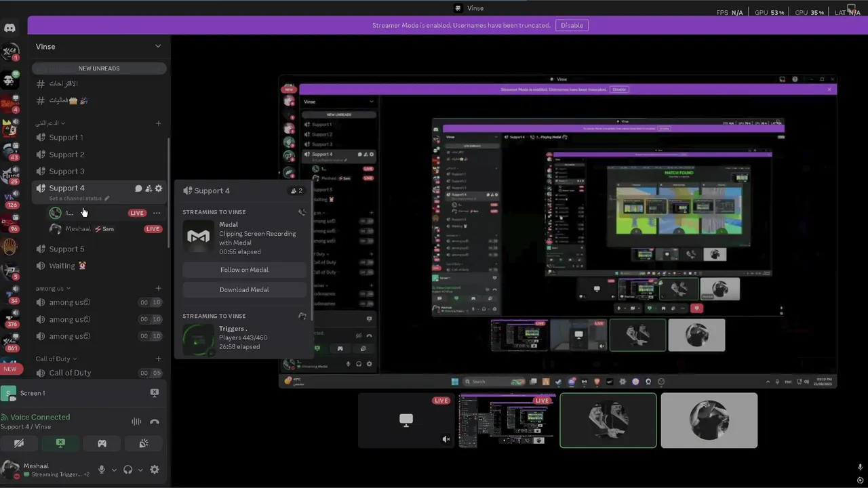Open Discord home direct messages icon

9,28
